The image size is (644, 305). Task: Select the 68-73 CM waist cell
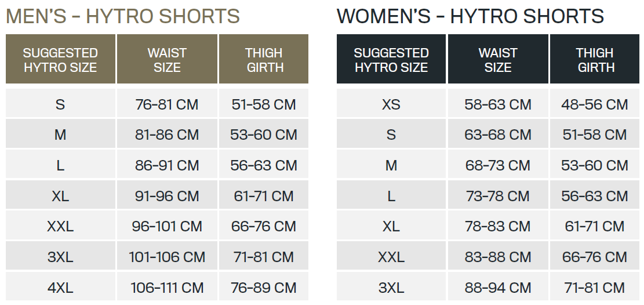tap(498, 165)
